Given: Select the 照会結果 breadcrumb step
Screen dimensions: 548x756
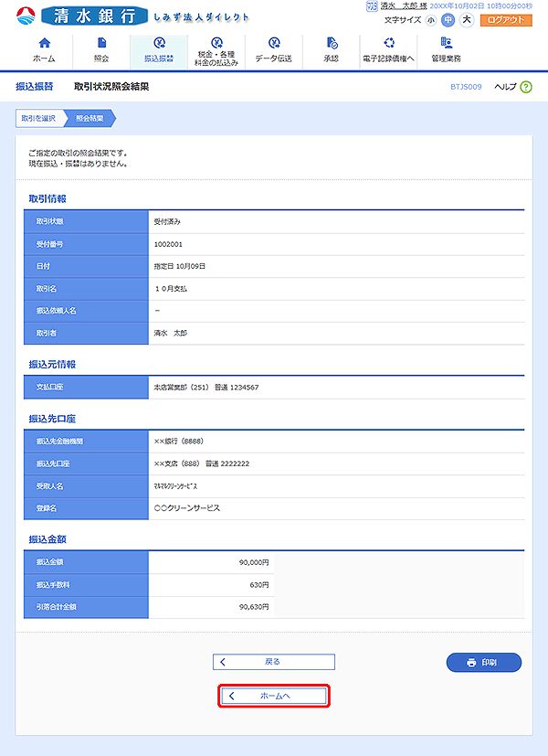Looking at the screenshot, I should pos(90,118).
